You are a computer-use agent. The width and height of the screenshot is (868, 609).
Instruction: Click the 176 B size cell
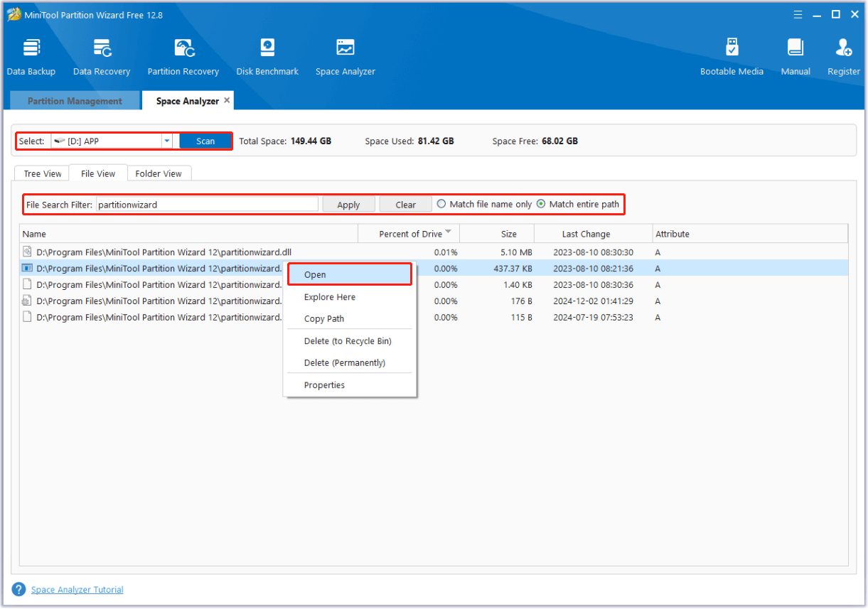click(x=521, y=301)
